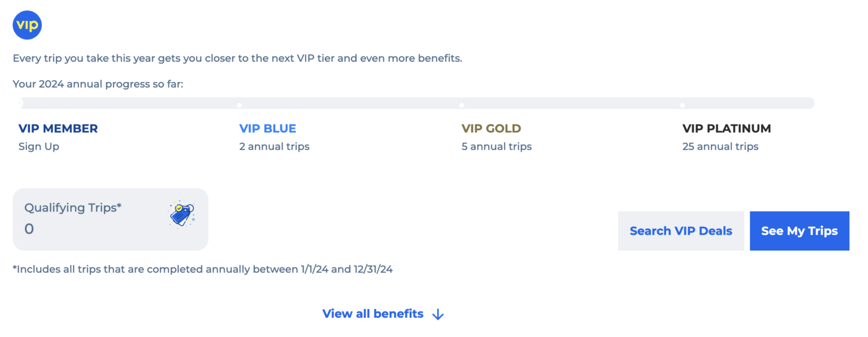The image size is (868, 337).
Task: Select the VIP BLUE tier heading
Action: [267, 128]
